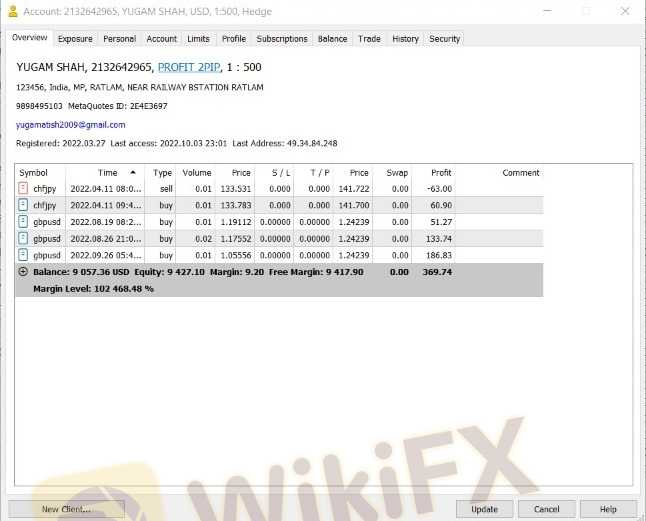The image size is (646, 521).
Task: Select the Trade tab
Action: pyautogui.click(x=369, y=39)
